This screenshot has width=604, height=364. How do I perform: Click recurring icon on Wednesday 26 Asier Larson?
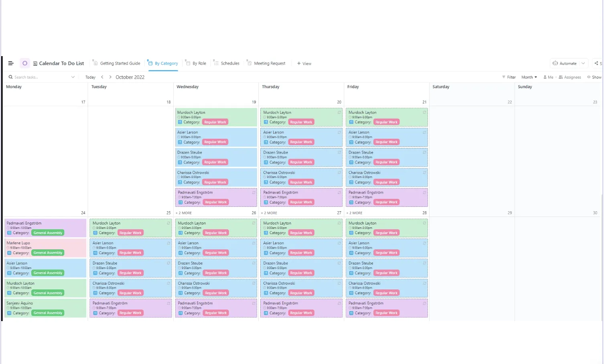[253, 243]
